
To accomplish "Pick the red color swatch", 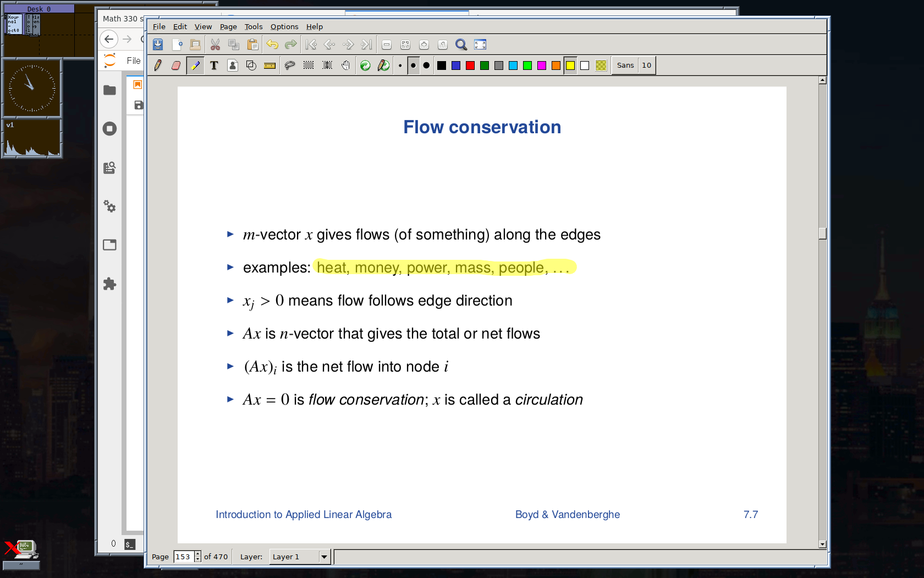I will 470,66.
